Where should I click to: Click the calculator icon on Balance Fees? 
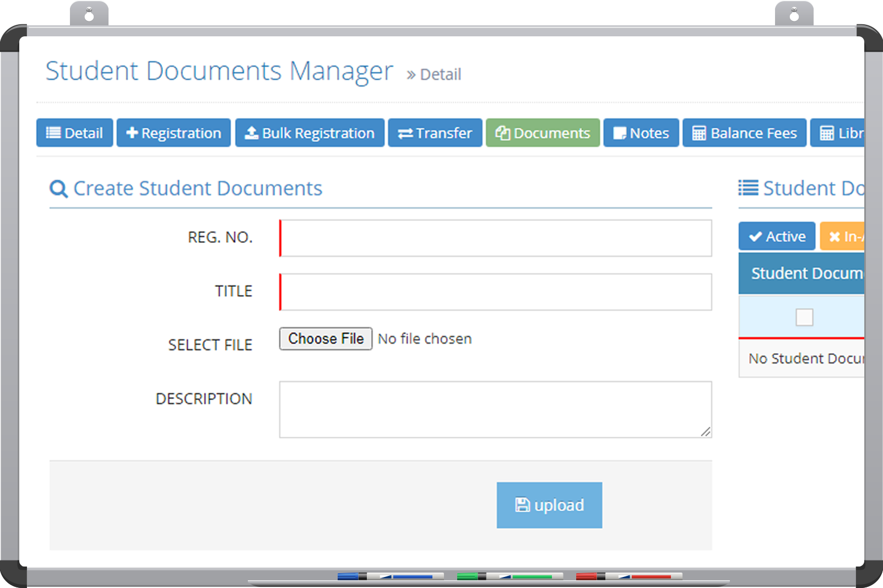(x=698, y=134)
